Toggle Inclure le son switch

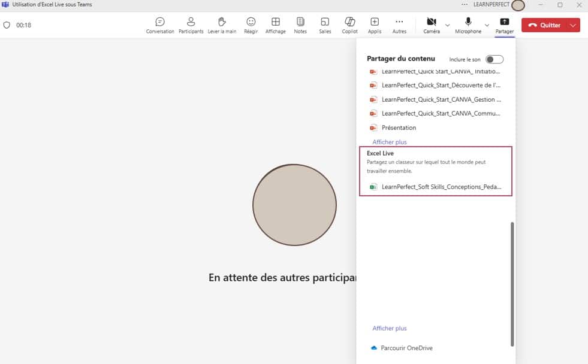tap(494, 59)
